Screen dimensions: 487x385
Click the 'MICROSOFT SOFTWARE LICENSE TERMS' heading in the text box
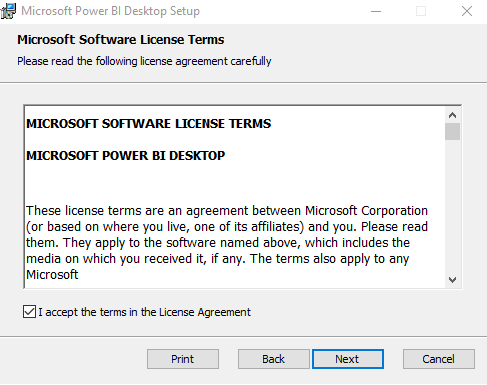point(149,124)
